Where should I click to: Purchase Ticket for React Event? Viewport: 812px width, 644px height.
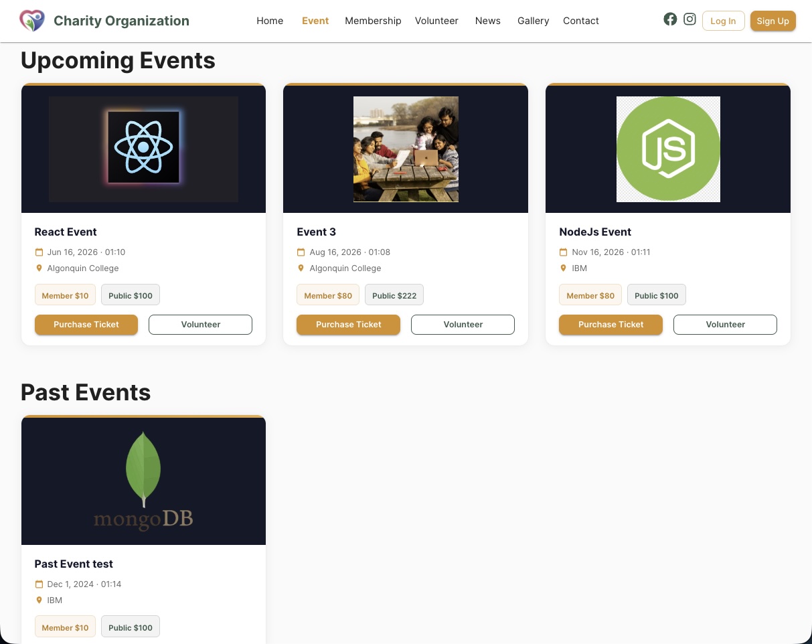[x=86, y=325]
